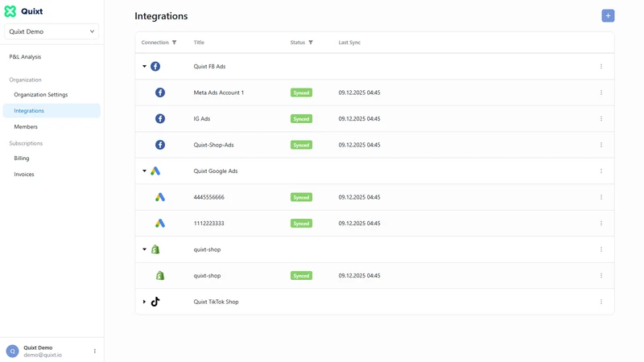Select the Quixt Google Ads title
The width and height of the screenshot is (644, 362).
click(x=216, y=171)
